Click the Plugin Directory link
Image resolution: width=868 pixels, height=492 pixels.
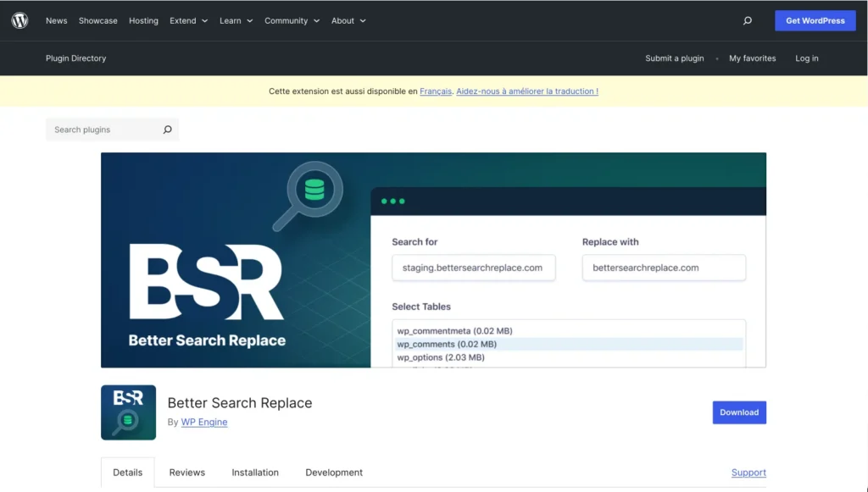coord(75,58)
